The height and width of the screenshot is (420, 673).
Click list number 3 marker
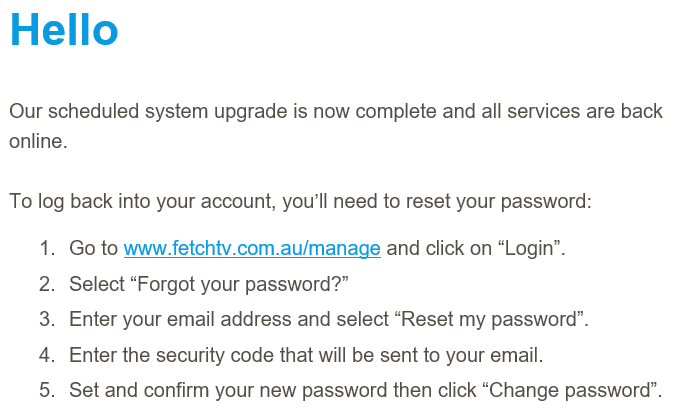47,320
